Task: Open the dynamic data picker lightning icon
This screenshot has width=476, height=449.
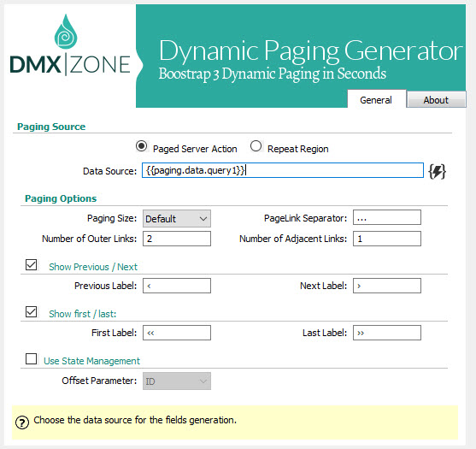Action: point(437,171)
